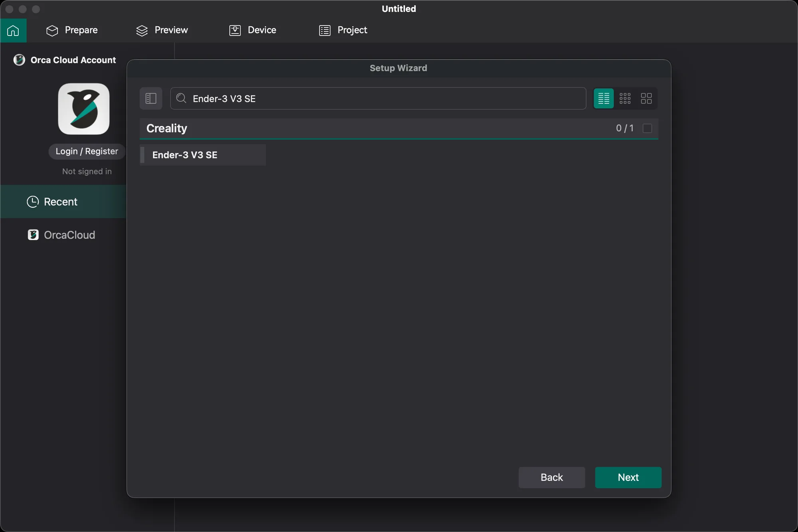Open the Device tab
This screenshot has height=532, width=798.
[253, 30]
